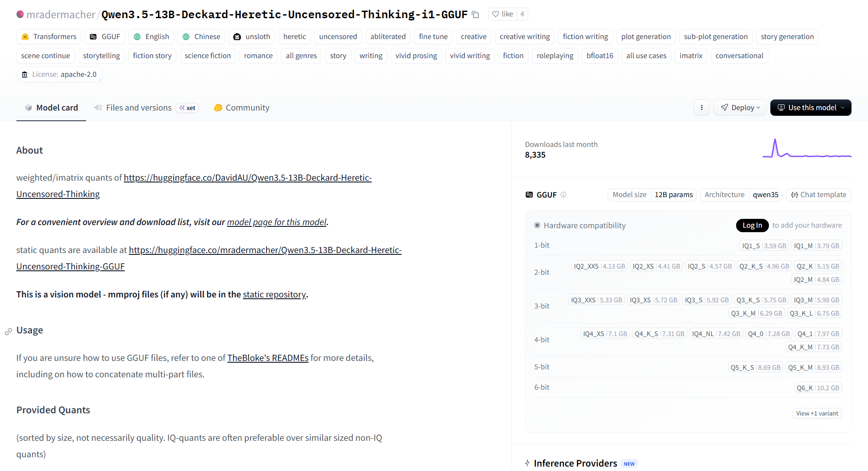Click the heart like button

pos(502,14)
